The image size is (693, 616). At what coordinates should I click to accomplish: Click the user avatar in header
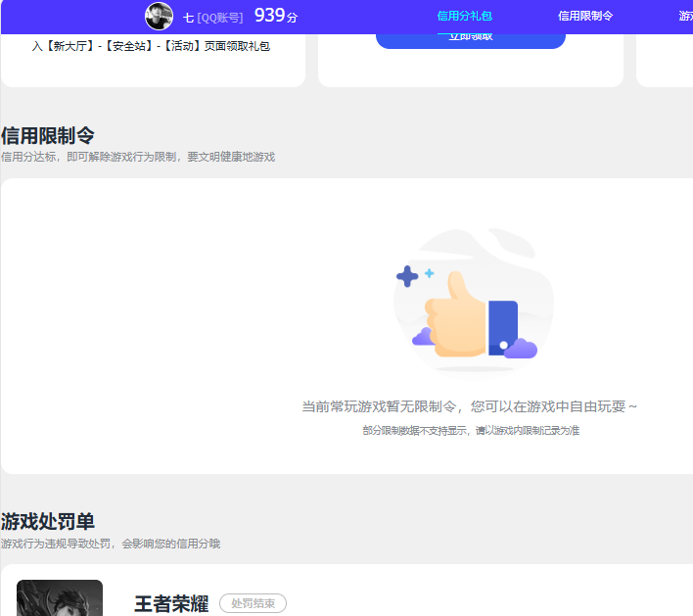160,17
